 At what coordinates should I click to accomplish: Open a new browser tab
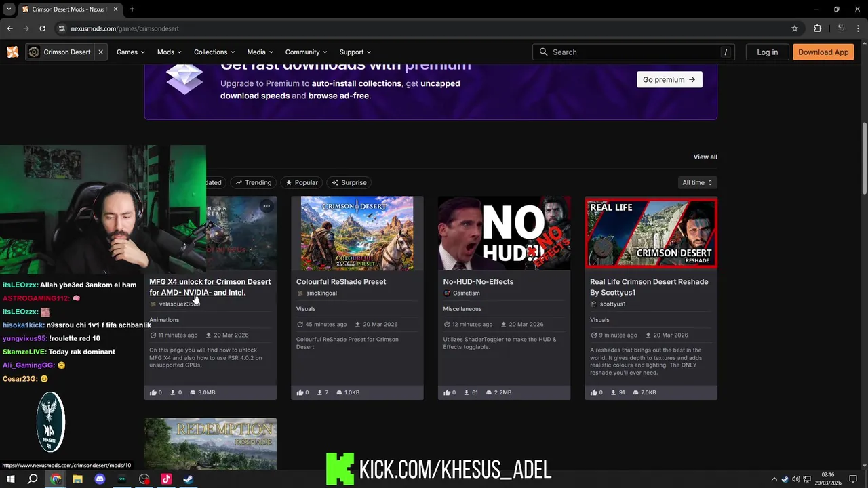(x=132, y=9)
